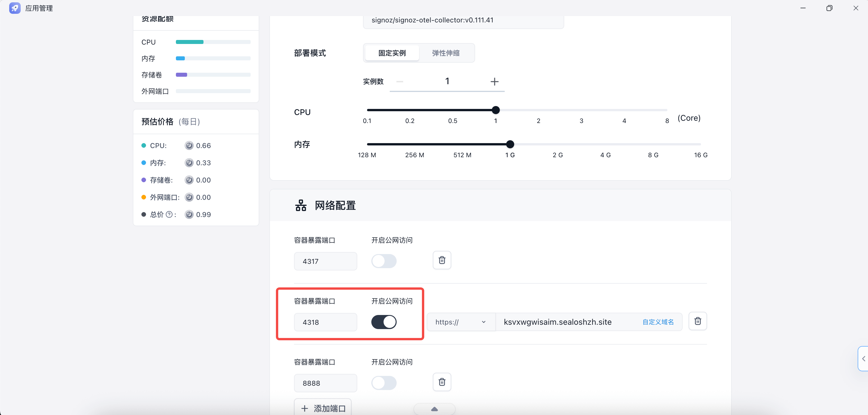Click the App Management rocket logo

[15, 8]
